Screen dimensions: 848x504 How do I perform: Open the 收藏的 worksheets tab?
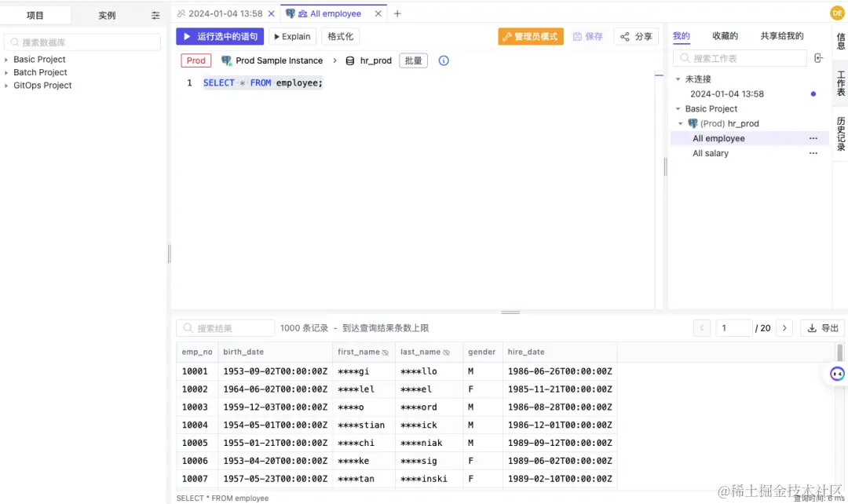click(x=725, y=35)
